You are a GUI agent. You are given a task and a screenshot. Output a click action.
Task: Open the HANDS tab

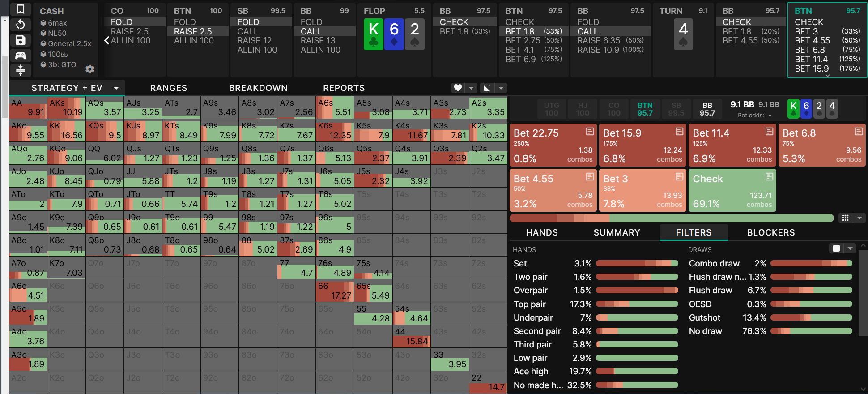[x=542, y=232]
